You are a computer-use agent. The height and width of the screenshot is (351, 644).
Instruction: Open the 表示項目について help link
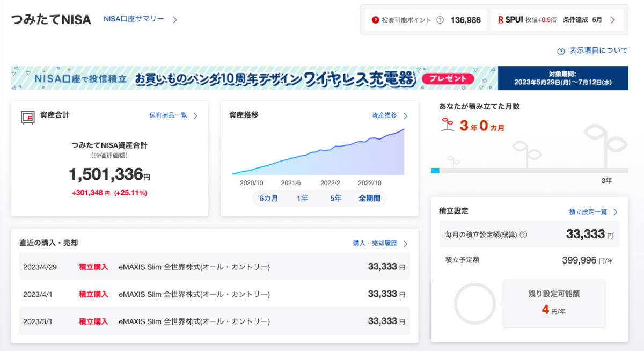[598, 50]
